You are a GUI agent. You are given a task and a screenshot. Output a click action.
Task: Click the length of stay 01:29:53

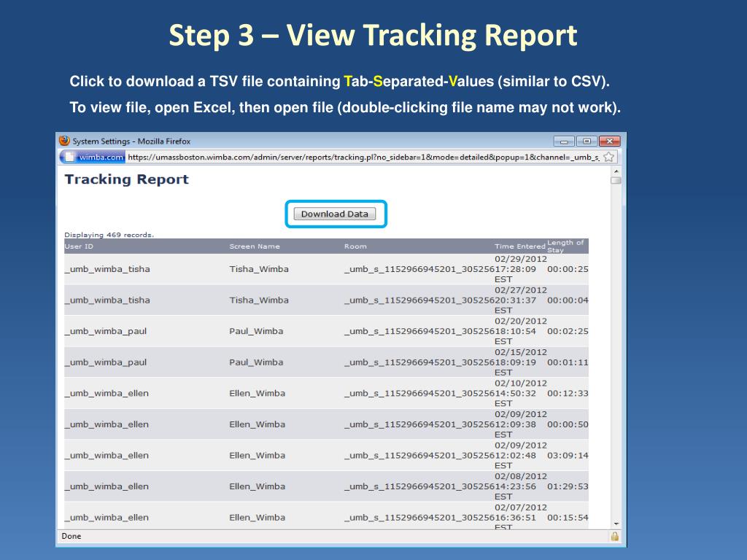tap(568, 486)
